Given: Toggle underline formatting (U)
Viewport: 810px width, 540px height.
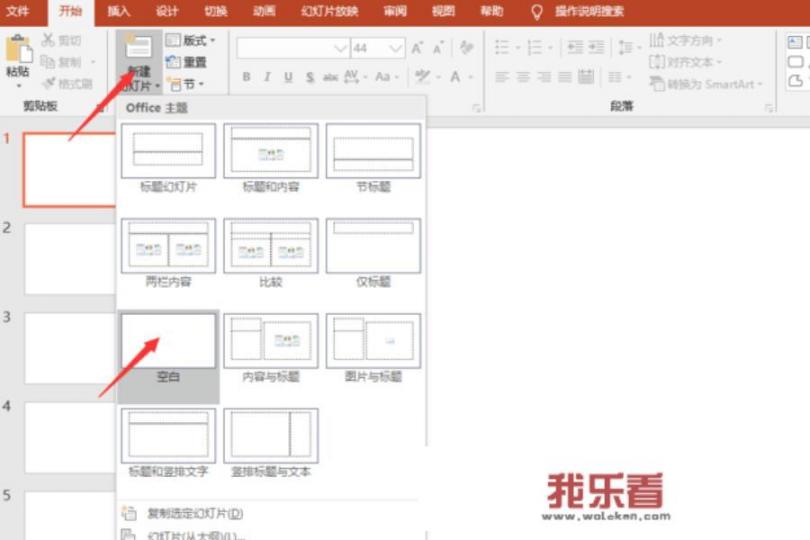Looking at the screenshot, I should click(x=288, y=77).
